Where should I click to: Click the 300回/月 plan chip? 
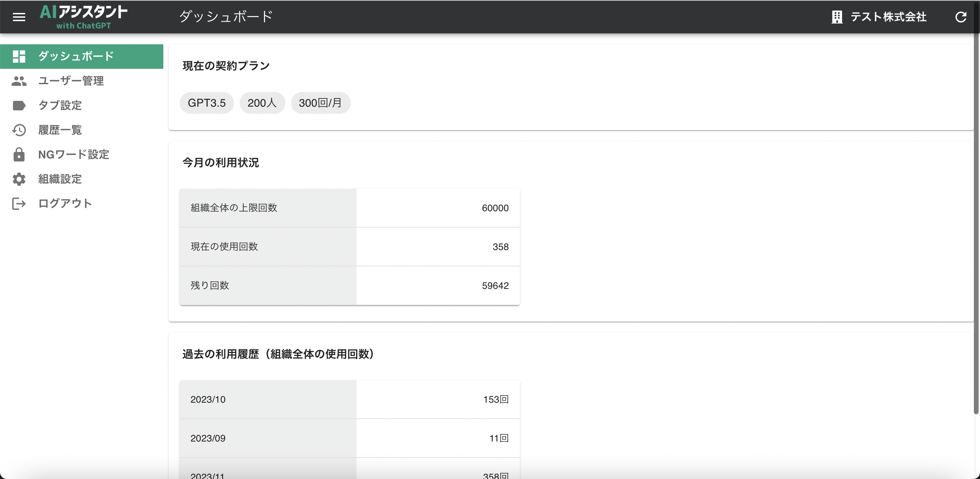pyautogui.click(x=320, y=103)
